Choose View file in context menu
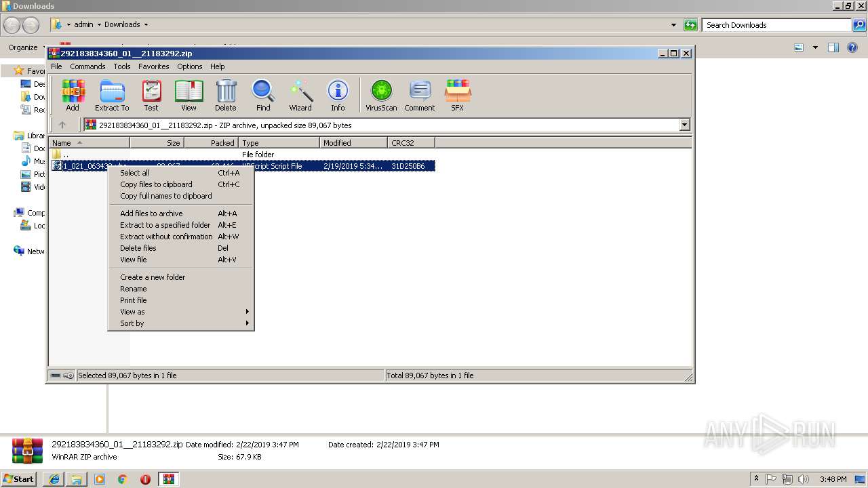The width and height of the screenshot is (868, 488). pos(181,260)
